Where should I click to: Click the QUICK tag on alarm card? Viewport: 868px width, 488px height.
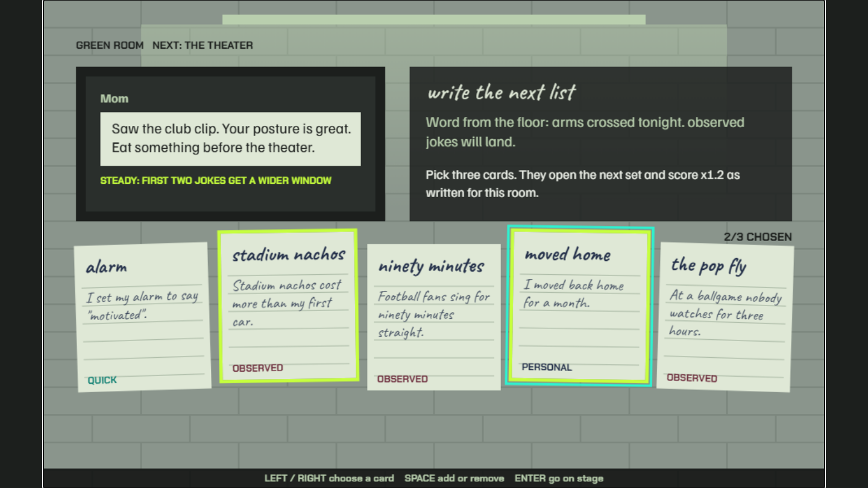pyautogui.click(x=102, y=380)
